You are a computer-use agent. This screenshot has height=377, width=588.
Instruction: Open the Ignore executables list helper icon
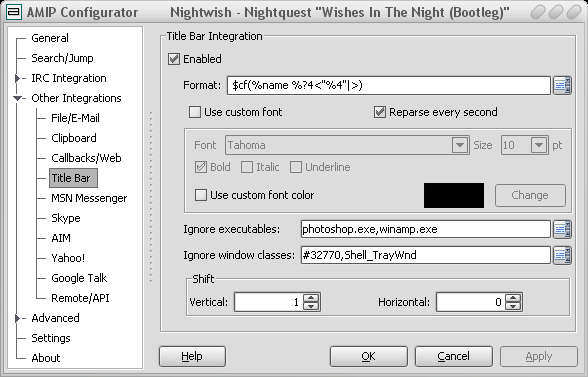point(562,229)
